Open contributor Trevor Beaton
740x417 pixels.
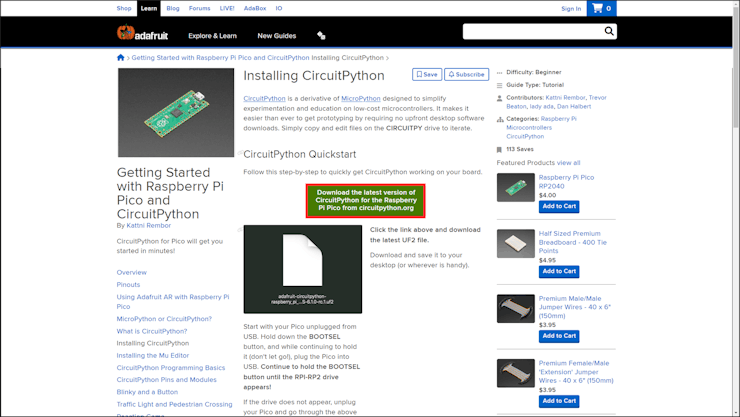[557, 102]
